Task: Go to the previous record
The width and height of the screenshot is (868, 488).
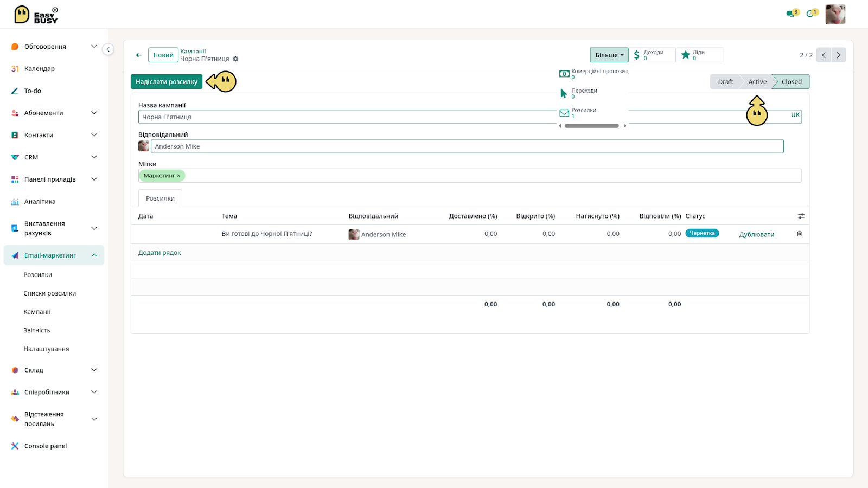Action: coord(824,55)
